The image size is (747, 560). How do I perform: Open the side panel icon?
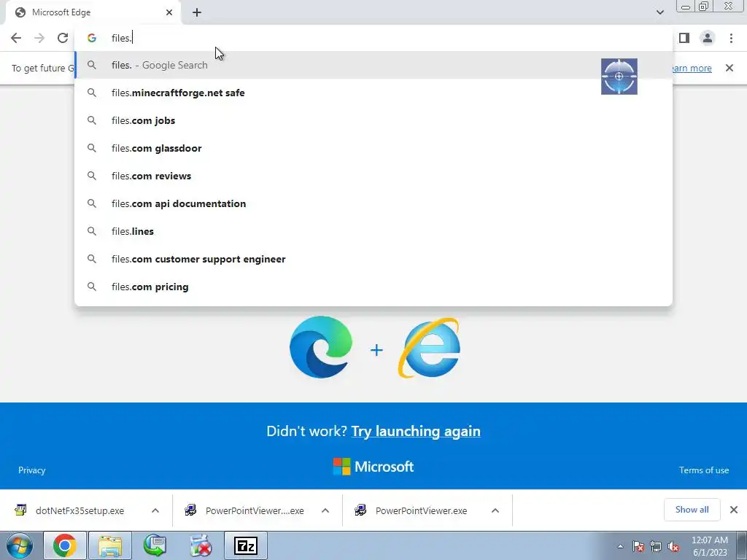(x=684, y=38)
